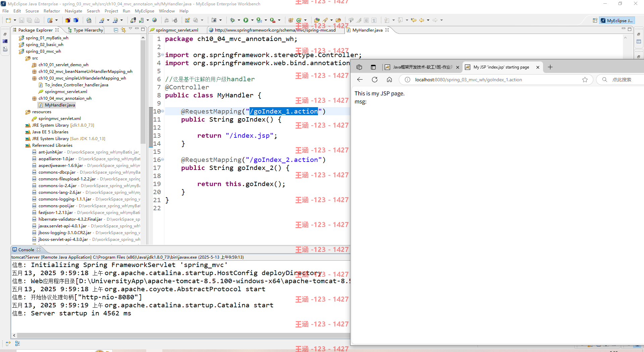Click the show view icon at bottom-left

[x=8, y=343]
